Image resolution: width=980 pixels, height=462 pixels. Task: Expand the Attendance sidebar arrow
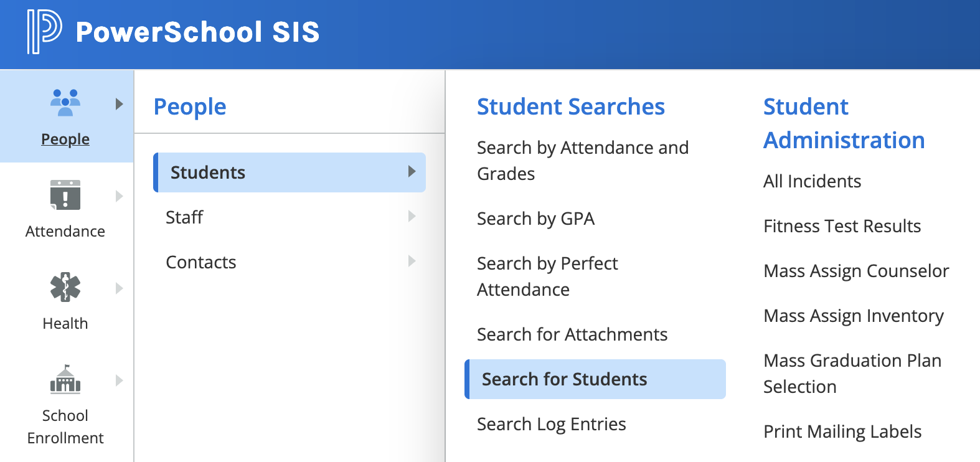click(120, 196)
